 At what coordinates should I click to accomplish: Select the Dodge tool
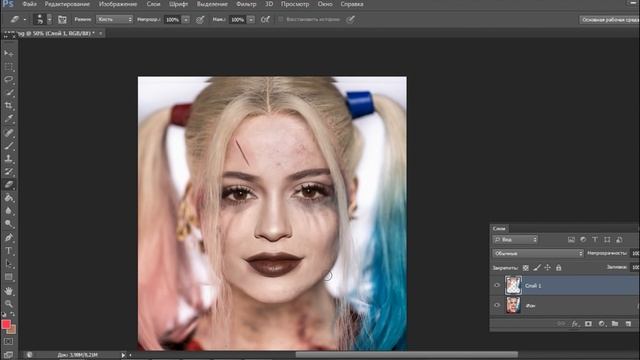(x=9, y=224)
